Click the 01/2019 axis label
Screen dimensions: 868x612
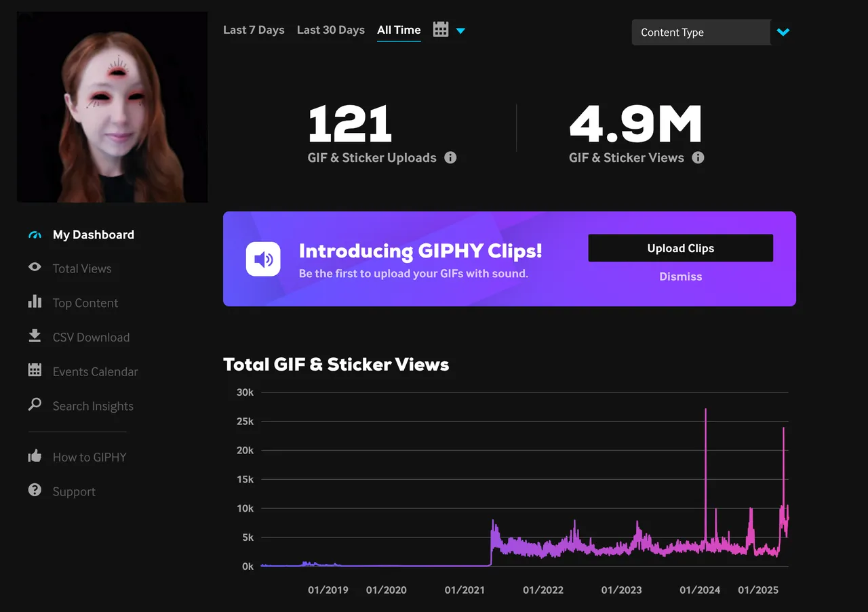[x=328, y=590]
